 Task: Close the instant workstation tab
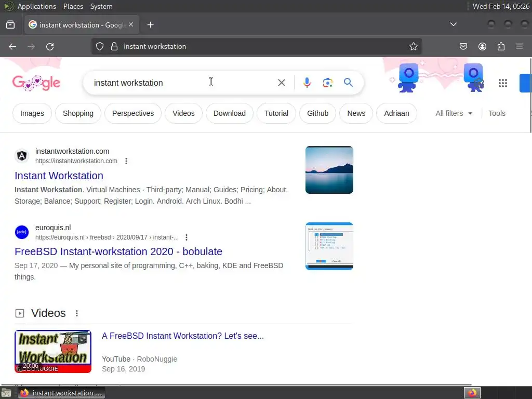pos(131,25)
